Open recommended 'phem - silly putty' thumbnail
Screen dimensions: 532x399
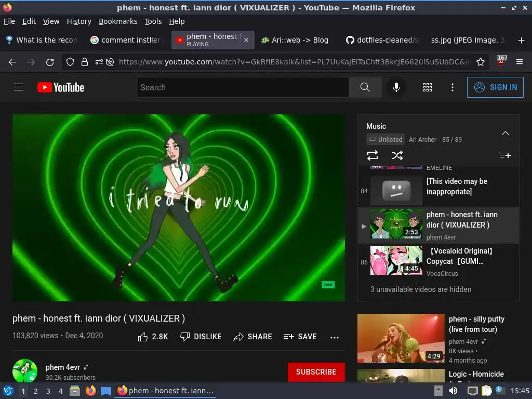(x=401, y=338)
